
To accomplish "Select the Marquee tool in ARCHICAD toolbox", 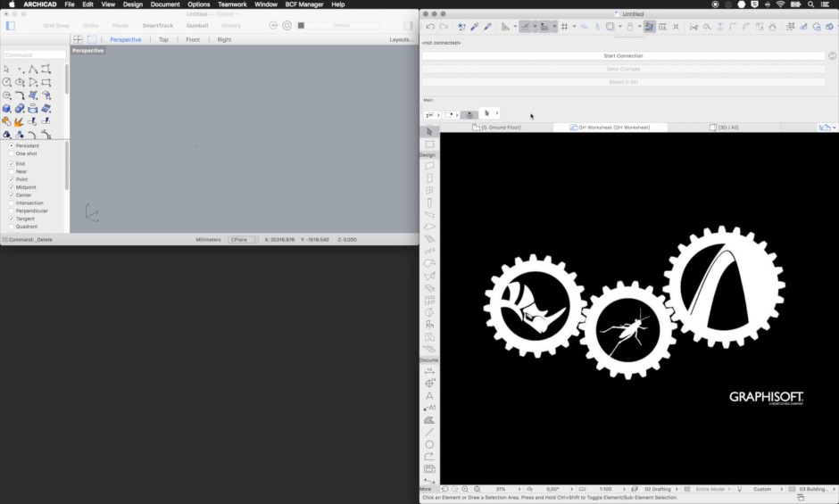I will (x=429, y=145).
